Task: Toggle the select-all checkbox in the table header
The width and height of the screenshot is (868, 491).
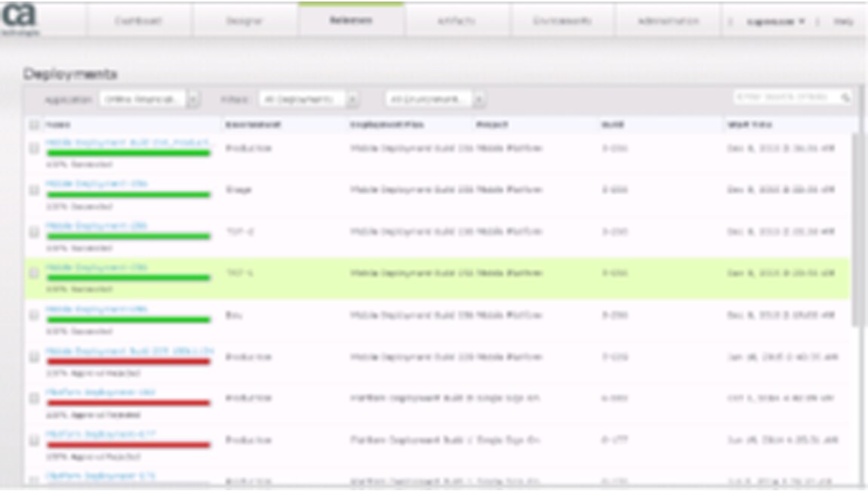Action: click(x=34, y=125)
